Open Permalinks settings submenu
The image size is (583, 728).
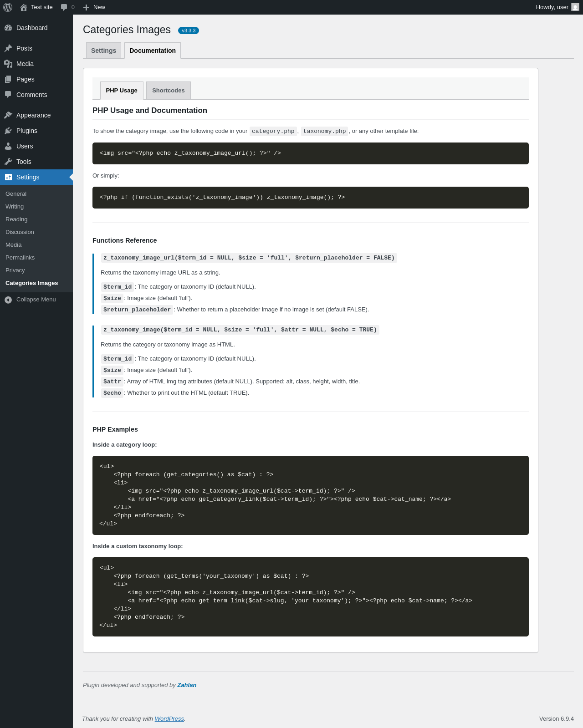(x=20, y=258)
